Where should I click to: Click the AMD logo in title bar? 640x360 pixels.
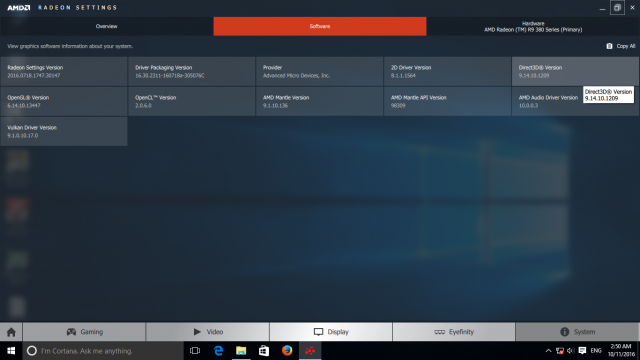pos(19,8)
